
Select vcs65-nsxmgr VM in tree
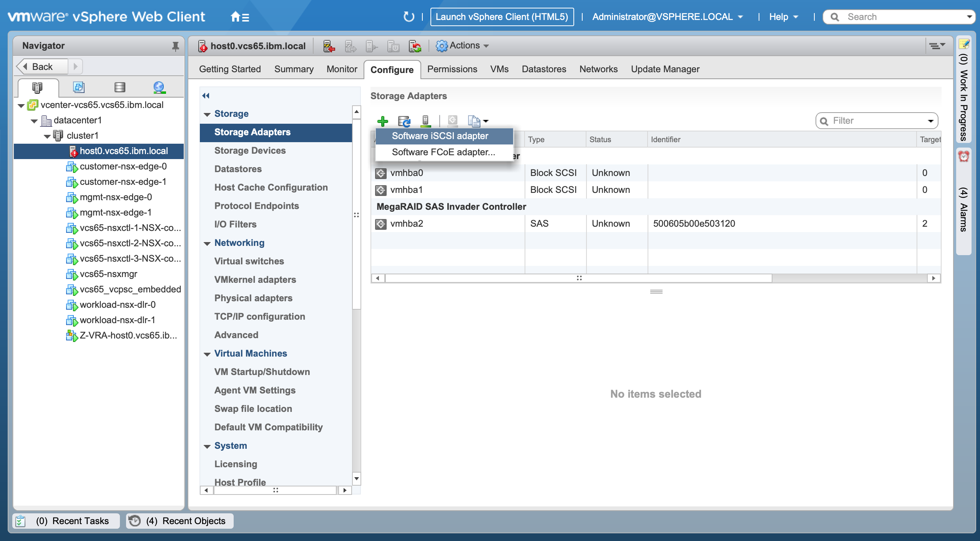click(108, 274)
